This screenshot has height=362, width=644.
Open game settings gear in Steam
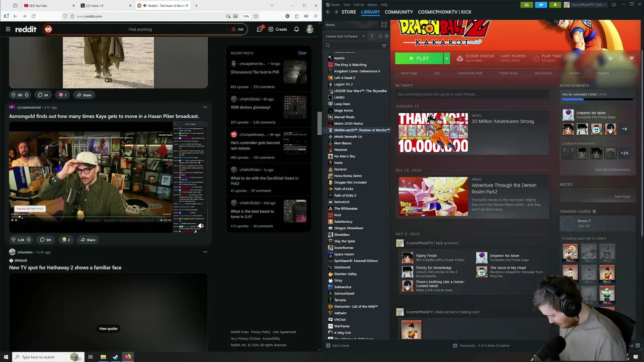point(610,58)
